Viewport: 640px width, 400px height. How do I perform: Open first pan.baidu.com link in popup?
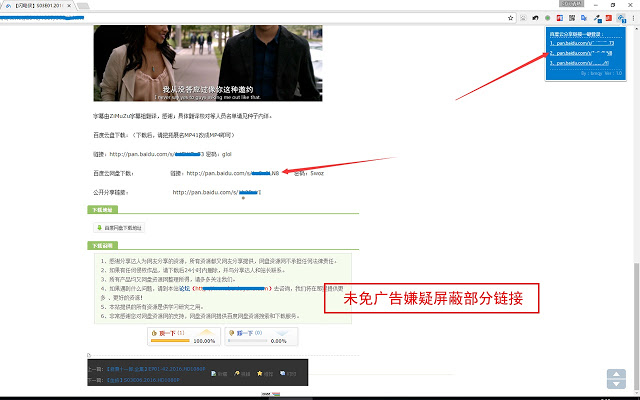coord(582,43)
